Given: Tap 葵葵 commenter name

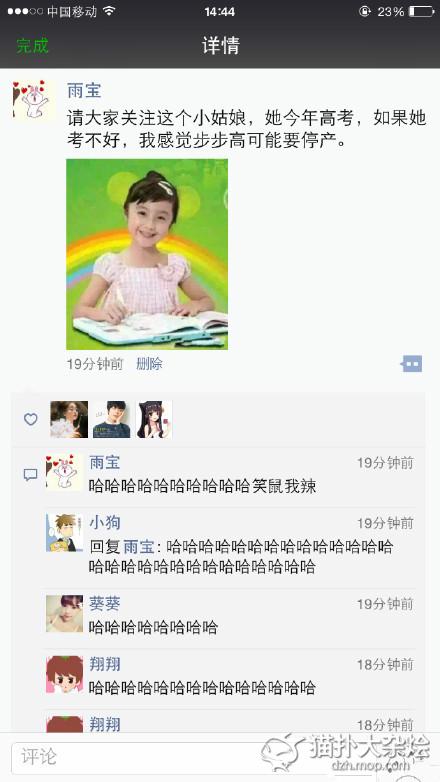Looking at the screenshot, I should click(105, 603).
